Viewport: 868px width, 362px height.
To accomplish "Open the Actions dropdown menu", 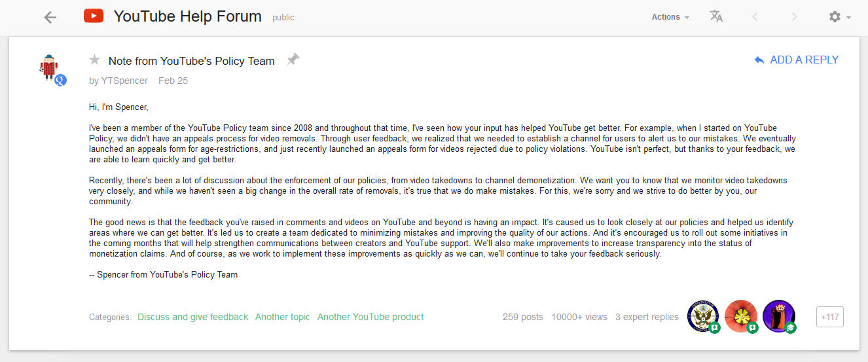I will coord(670,17).
